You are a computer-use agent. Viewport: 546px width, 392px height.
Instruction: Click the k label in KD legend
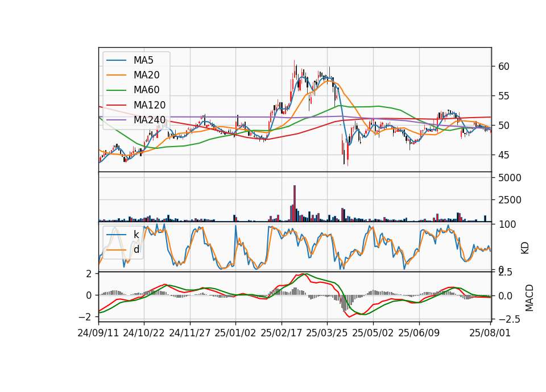(136, 235)
